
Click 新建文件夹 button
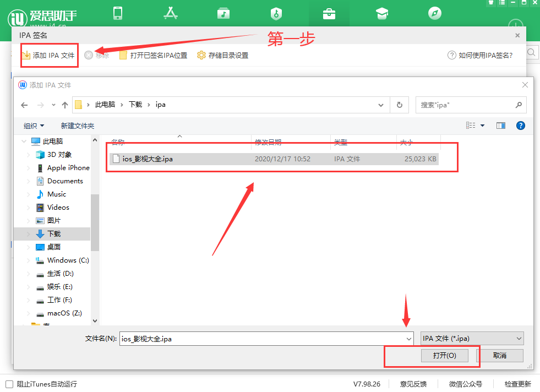click(78, 126)
